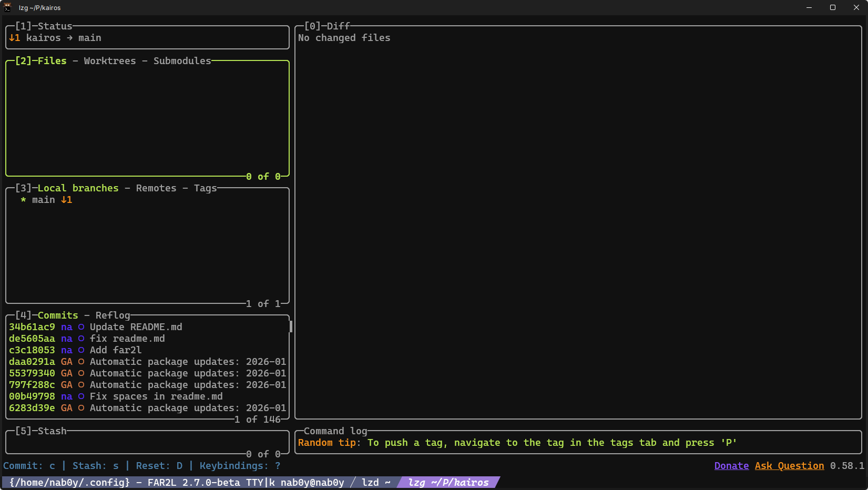Image resolution: width=868 pixels, height=490 pixels.
Task: Switch to the Remotes tab
Action: tap(156, 188)
